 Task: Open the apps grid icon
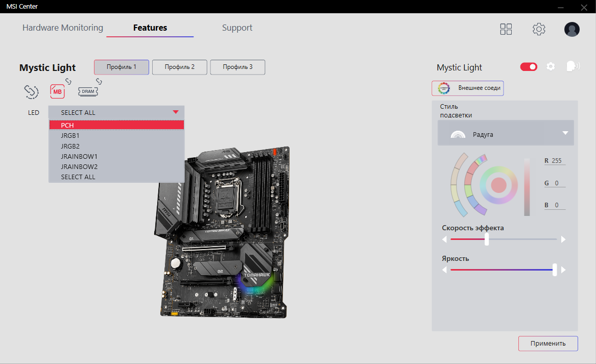click(x=506, y=29)
